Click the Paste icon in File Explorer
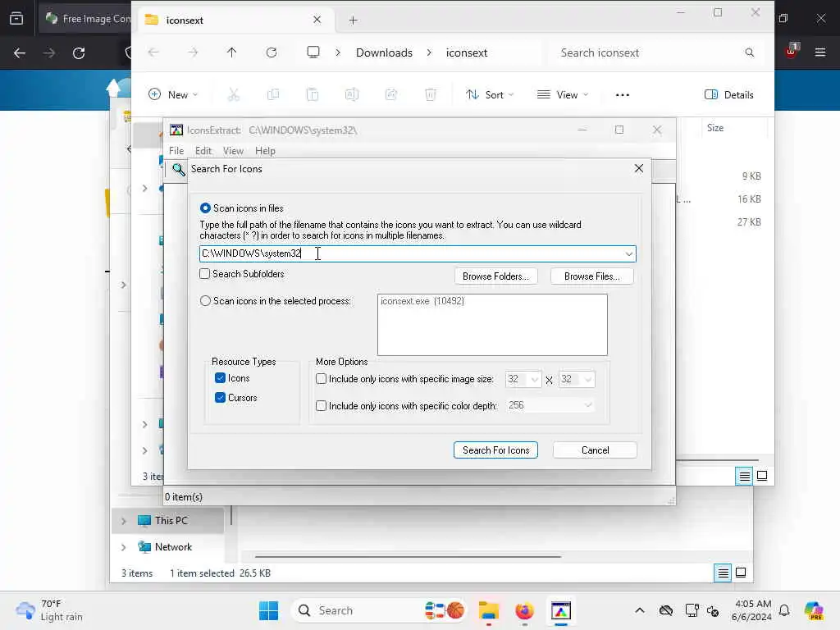840x630 pixels. coord(313,95)
